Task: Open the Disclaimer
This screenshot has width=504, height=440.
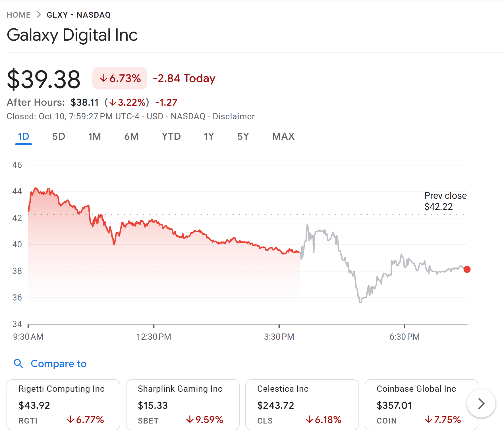Action: coord(234,116)
